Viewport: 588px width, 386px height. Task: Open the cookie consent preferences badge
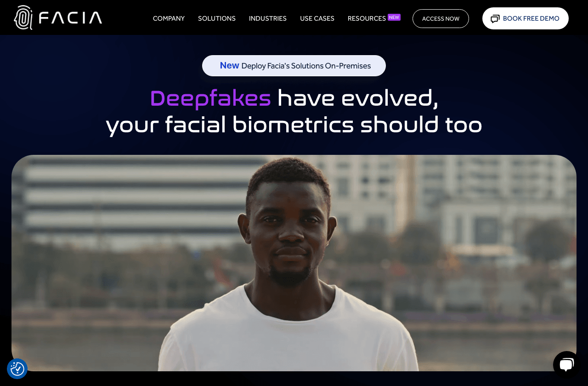(x=17, y=369)
